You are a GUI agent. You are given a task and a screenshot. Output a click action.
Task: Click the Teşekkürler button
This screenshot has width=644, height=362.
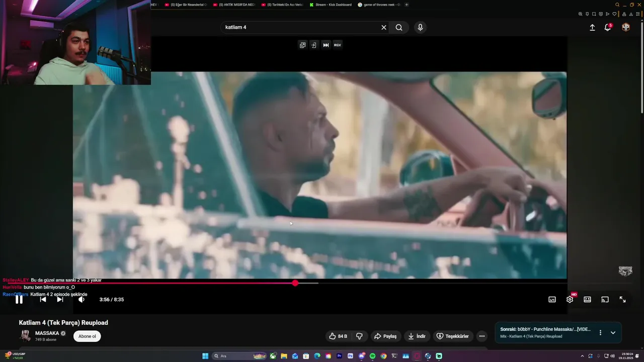pyautogui.click(x=452, y=336)
